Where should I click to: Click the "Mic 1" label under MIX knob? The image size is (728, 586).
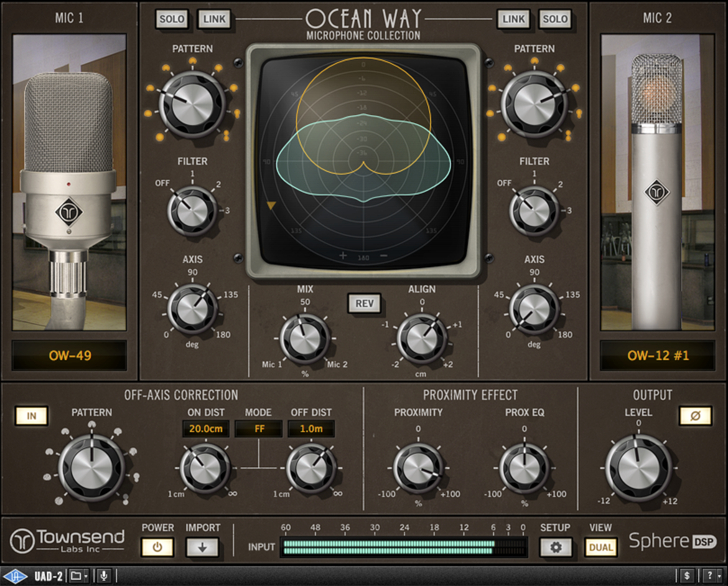click(x=272, y=364)
